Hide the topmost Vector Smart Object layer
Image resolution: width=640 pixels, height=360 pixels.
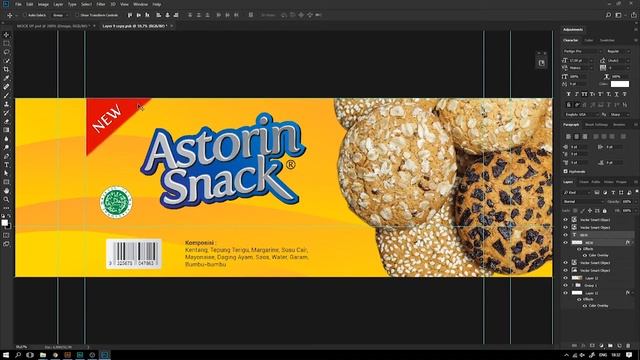[x=566, y=220]
